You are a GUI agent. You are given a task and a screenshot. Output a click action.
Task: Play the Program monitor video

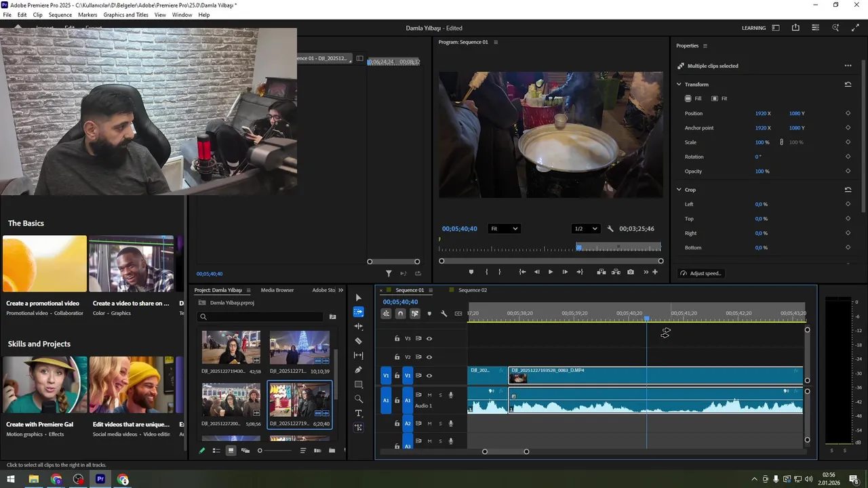550,272
